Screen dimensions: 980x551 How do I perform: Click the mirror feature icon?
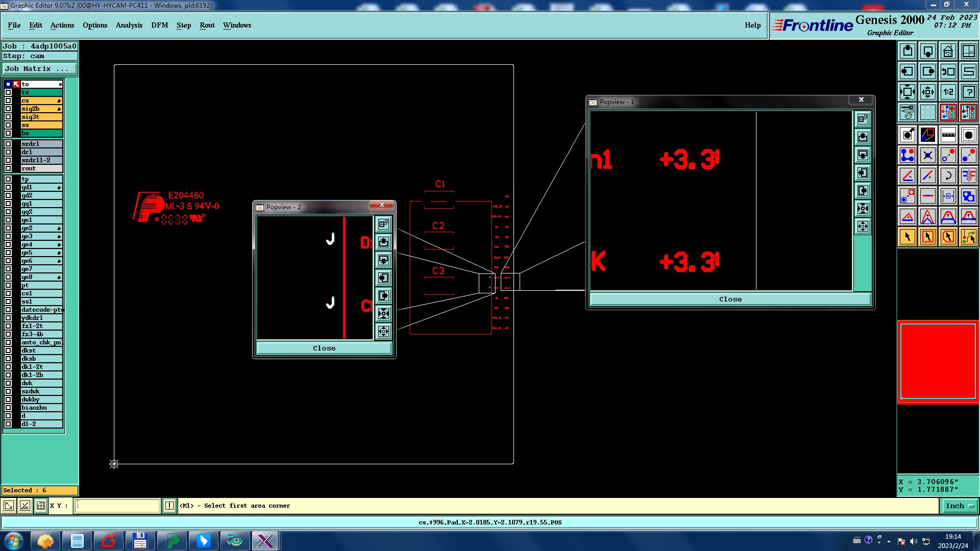click(968, 176)
